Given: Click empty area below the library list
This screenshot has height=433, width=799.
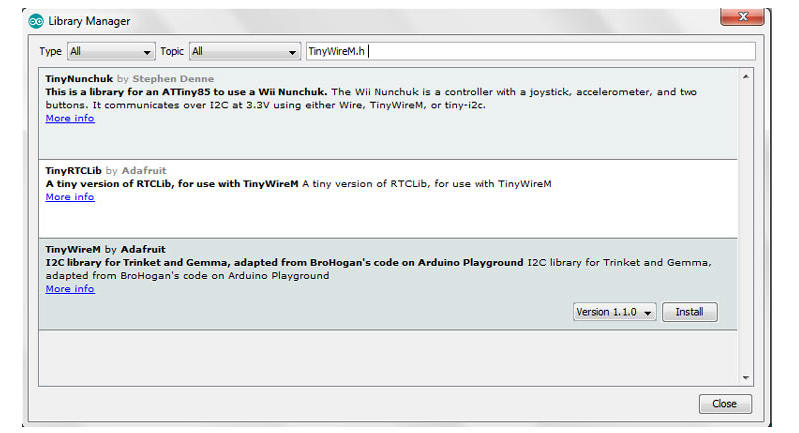Looking at the screenshot, I should point(390,357).
